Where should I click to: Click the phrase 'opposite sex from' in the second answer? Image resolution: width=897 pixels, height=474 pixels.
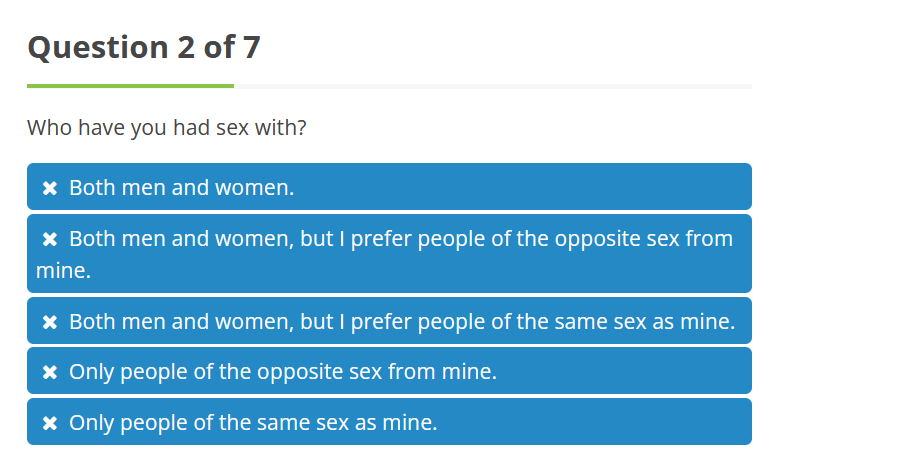click(644, 239)
